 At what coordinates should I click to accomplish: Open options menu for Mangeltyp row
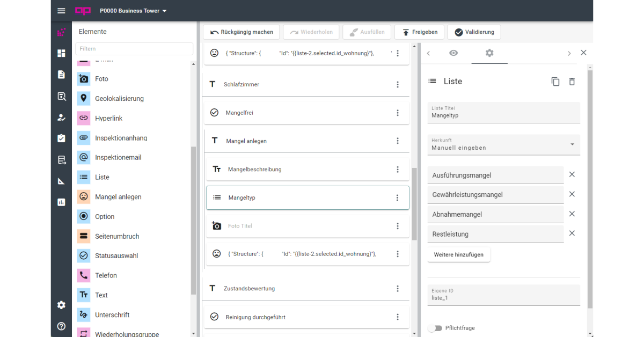coord(397,197)
